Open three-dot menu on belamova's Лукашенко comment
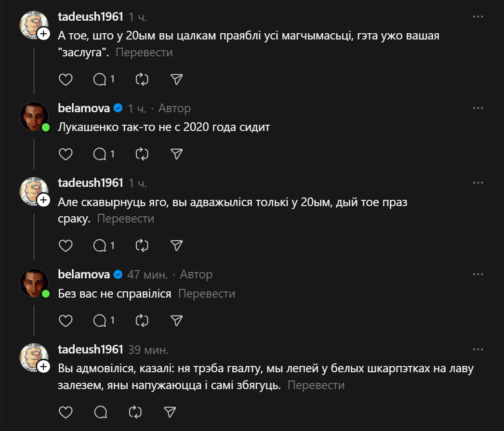 tap(478, 108)
